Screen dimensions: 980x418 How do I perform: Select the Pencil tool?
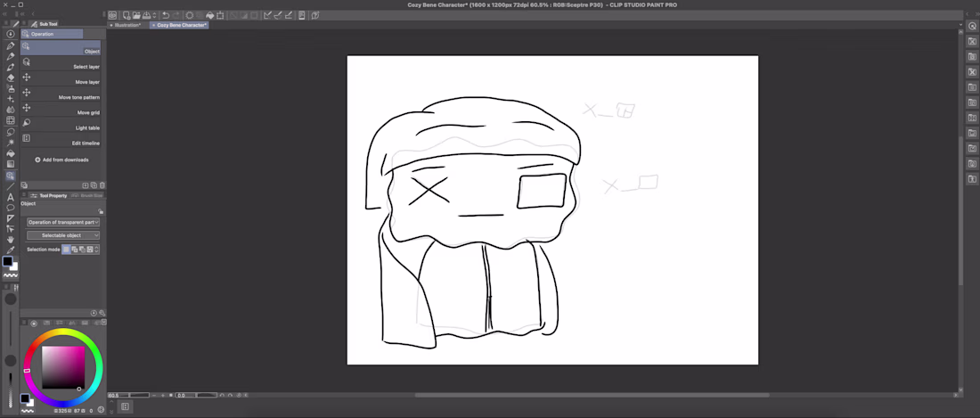11,56
